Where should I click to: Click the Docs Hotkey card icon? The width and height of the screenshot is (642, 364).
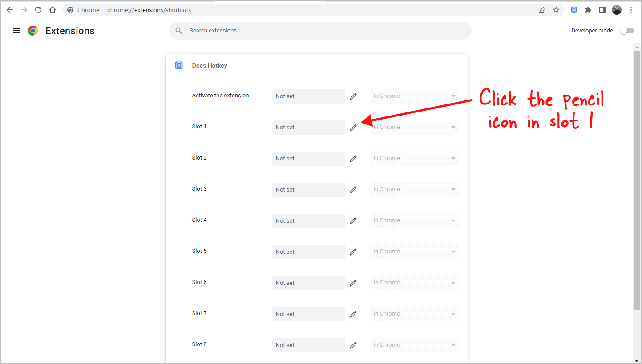click(179, 65)
